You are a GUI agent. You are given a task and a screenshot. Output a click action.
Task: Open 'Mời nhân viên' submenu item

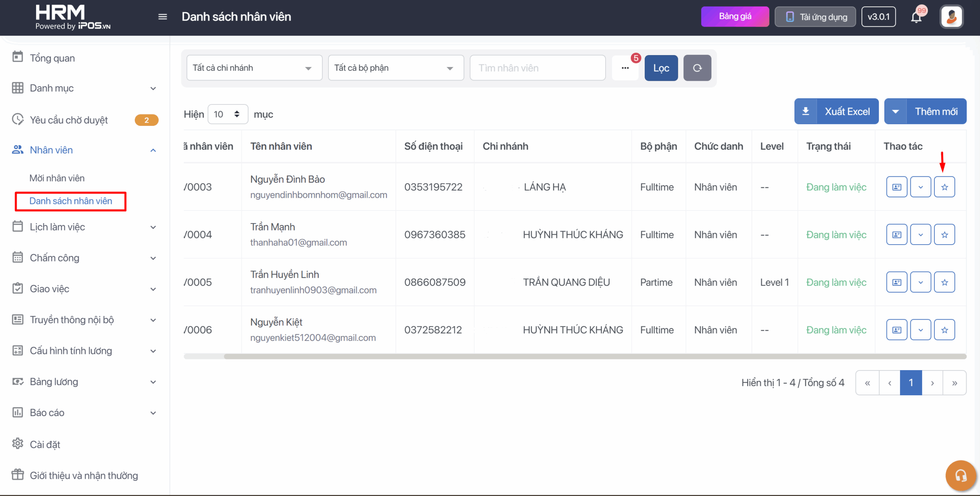57,178
